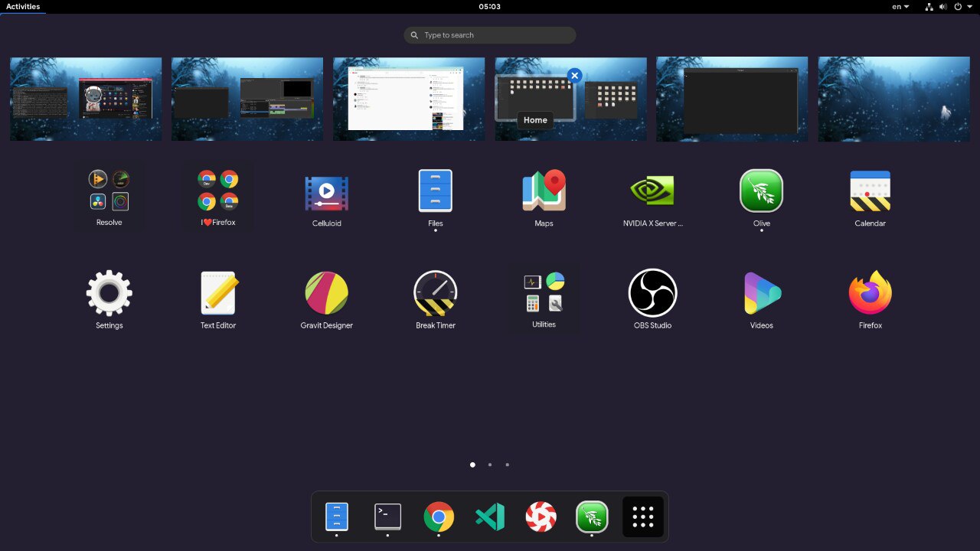Focus the Type to search field
The height and width of the screenshot is (551, 980).
pyautogui.click(x=490, y=35)
